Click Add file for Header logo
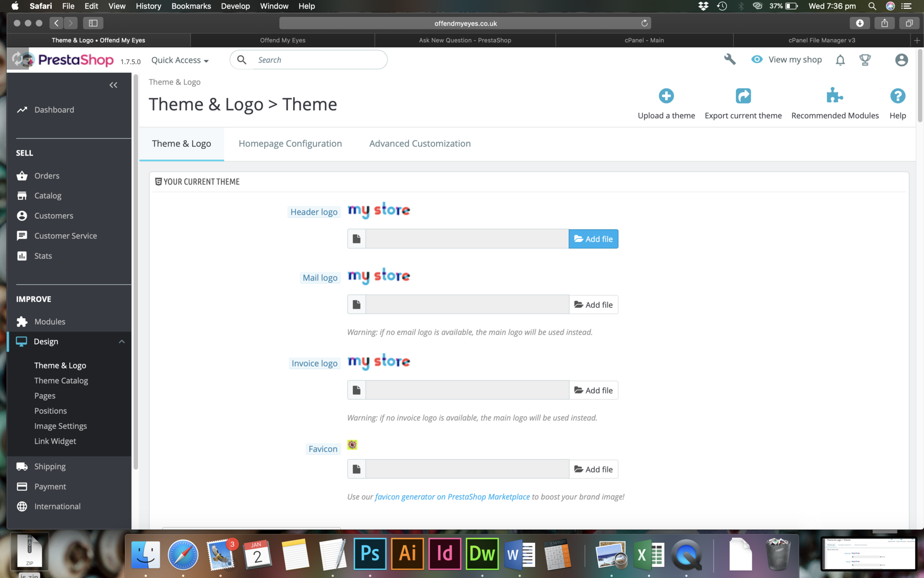The height and width of the screenshot is (578, 924). coord(593,239)
